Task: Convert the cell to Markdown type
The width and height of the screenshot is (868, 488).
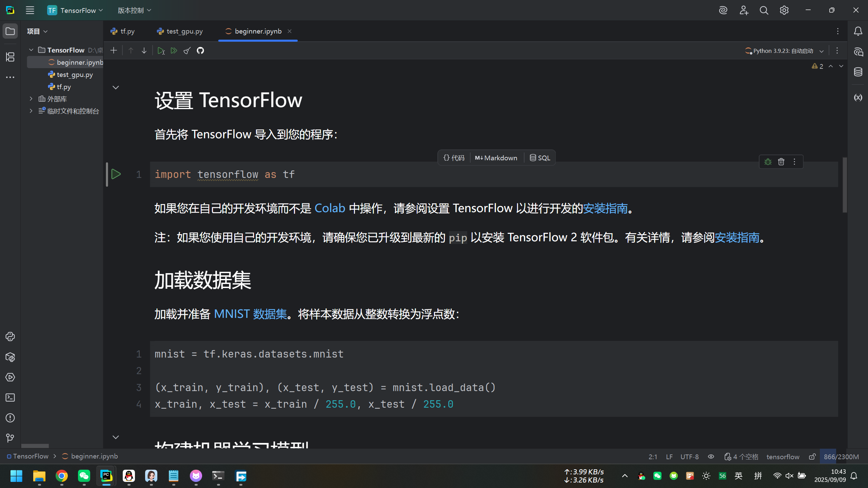Action: point(496,158)
